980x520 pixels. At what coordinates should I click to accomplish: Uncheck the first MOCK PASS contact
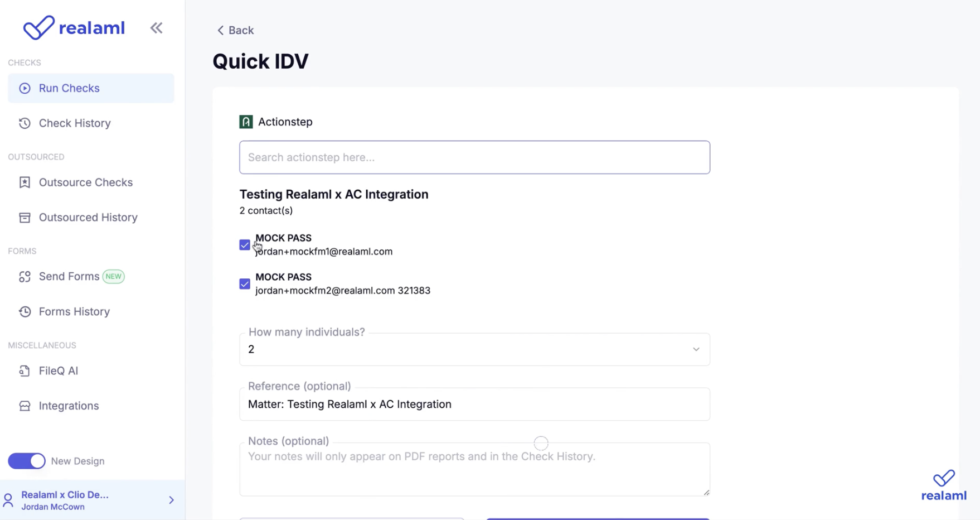[245, 245]
